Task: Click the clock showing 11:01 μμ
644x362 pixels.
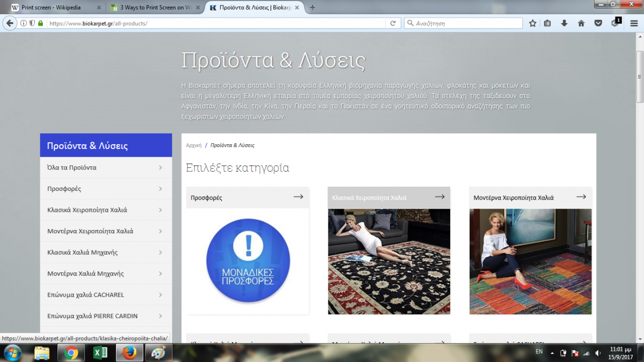Action: (x=620, y=349)
